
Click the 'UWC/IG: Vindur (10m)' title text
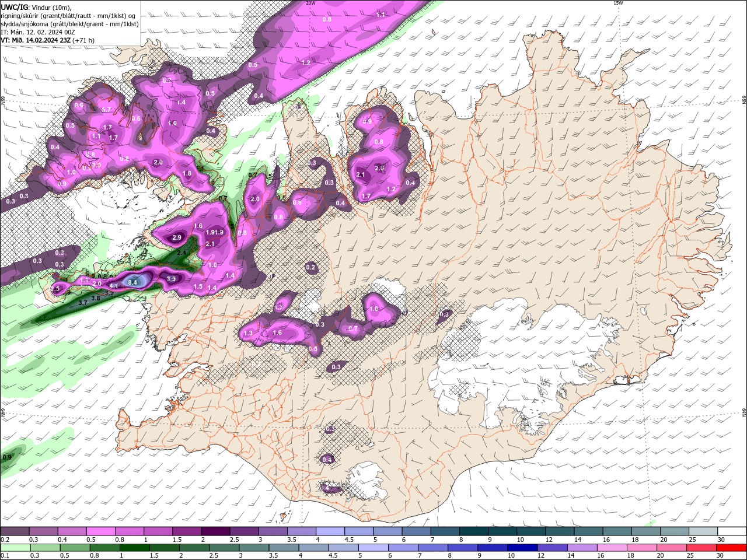pyautogui.click(x=36, y=7)
